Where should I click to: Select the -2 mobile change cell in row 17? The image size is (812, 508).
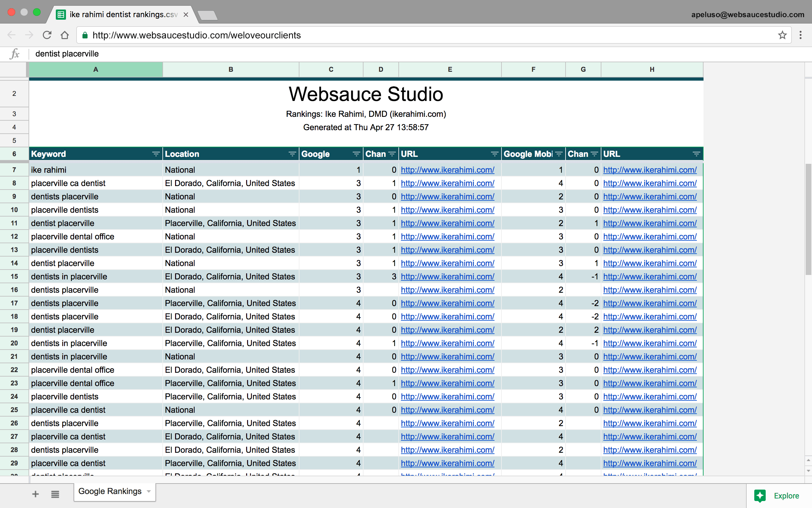(583, 303)
